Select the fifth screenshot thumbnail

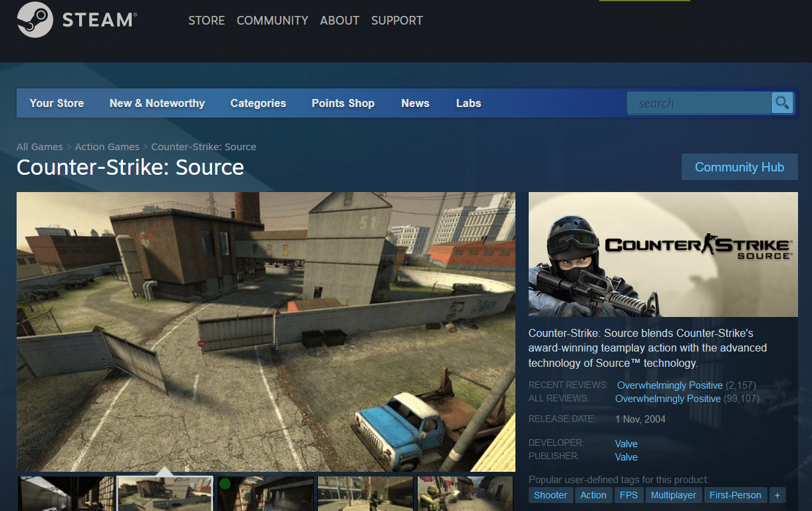465,494
